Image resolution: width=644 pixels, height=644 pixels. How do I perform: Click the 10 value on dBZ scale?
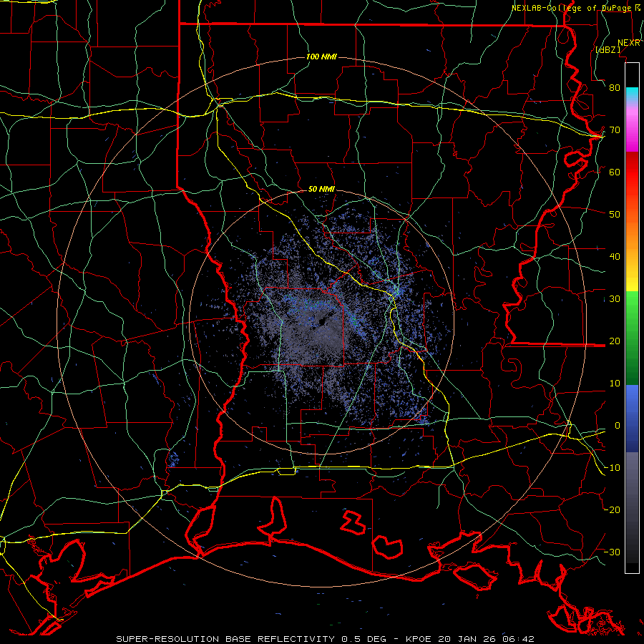(615, 384)
